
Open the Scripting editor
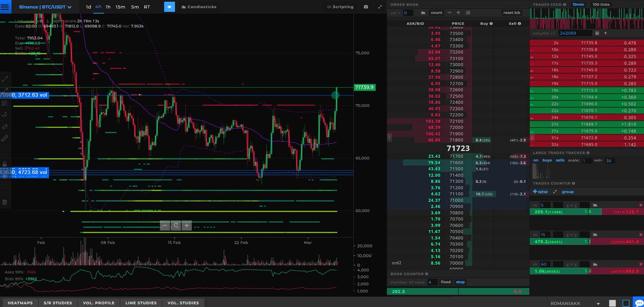pyautogui.click(x=340, y=7)
